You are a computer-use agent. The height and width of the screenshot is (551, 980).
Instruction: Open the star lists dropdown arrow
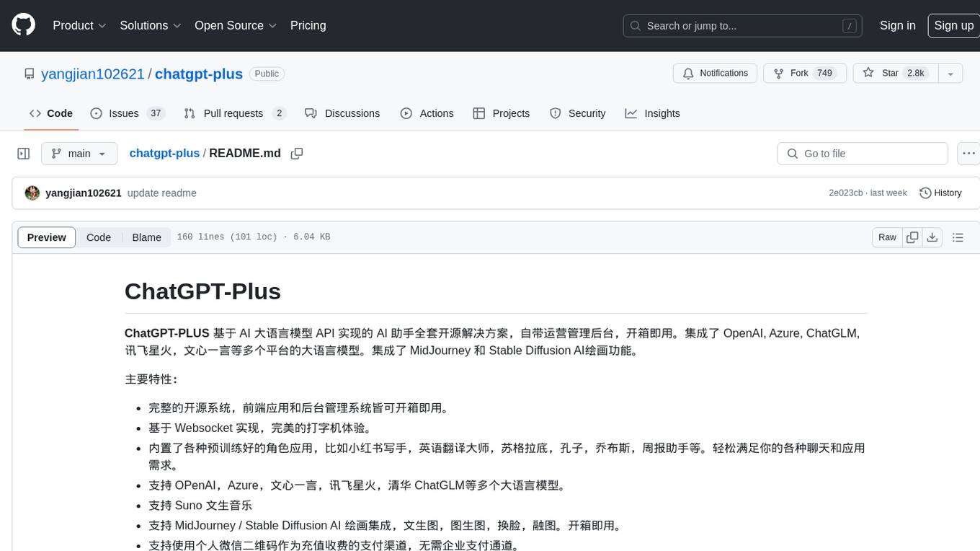[950, 74]
